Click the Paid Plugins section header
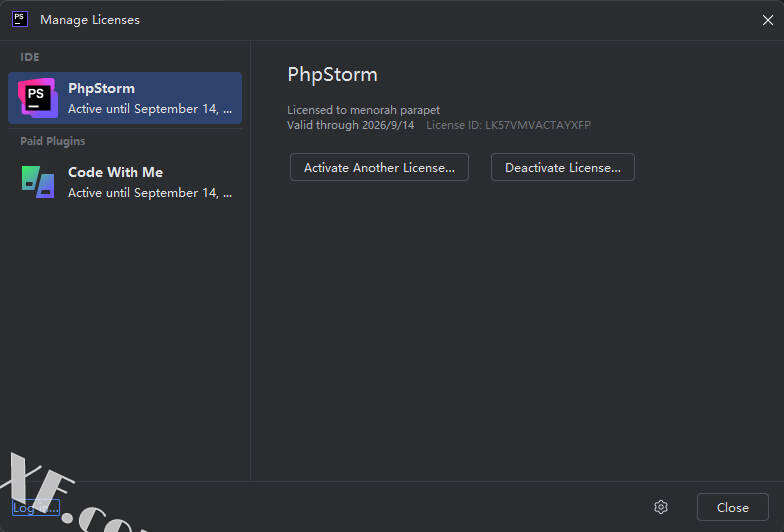The height and width of the screenshot is (532, 784). click(52, 141)
